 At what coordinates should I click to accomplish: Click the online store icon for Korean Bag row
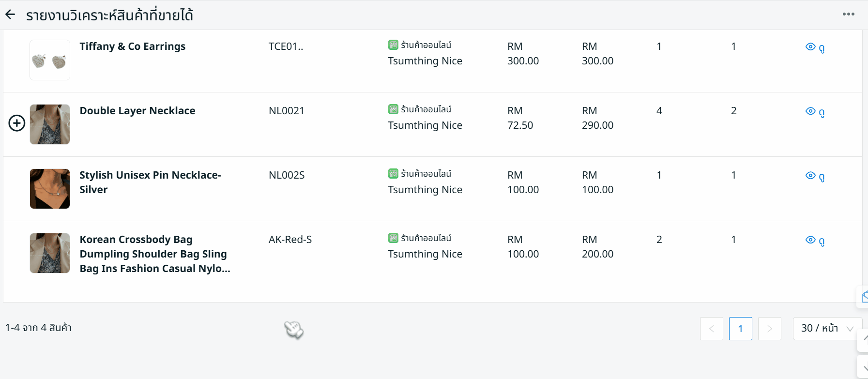click(393, 238)
